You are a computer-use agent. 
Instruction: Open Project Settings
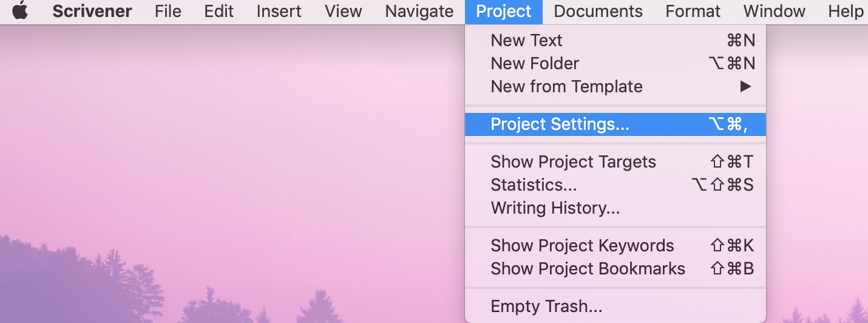click(560, 124)
